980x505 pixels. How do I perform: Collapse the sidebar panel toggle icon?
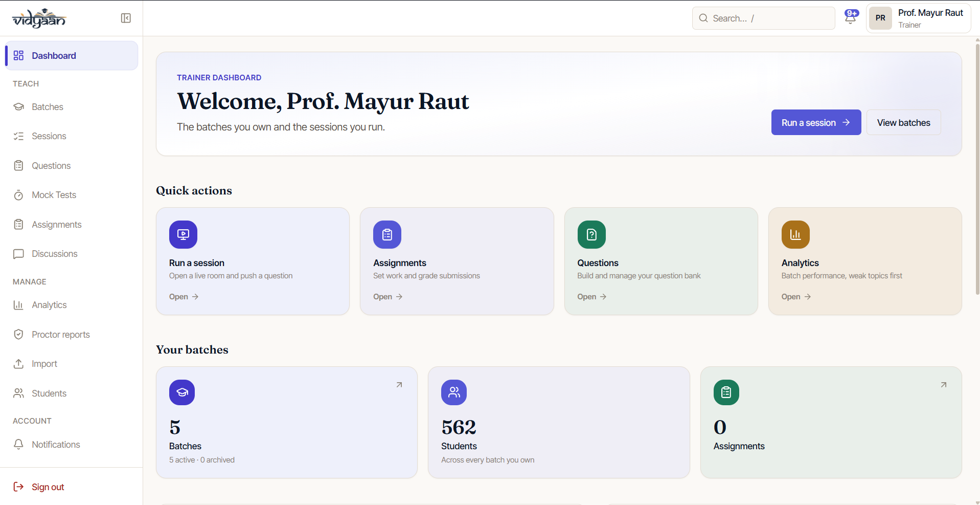[126, 18]
